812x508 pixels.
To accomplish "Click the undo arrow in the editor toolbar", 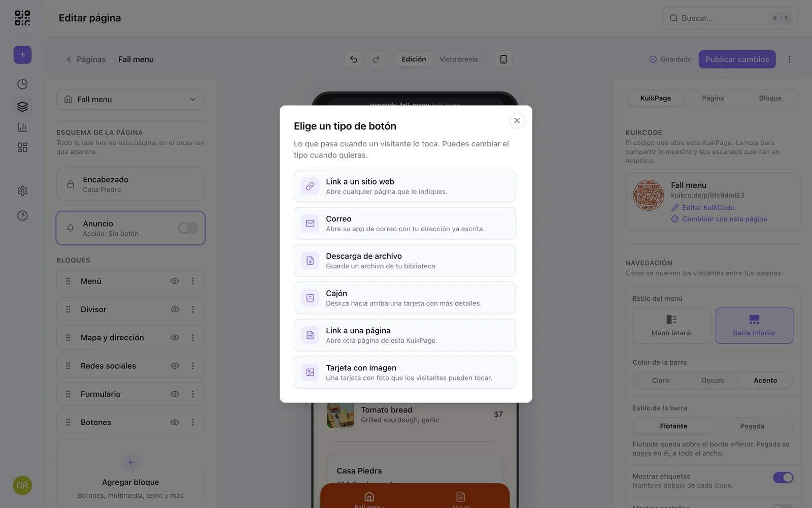I will [x=354, y=59].
